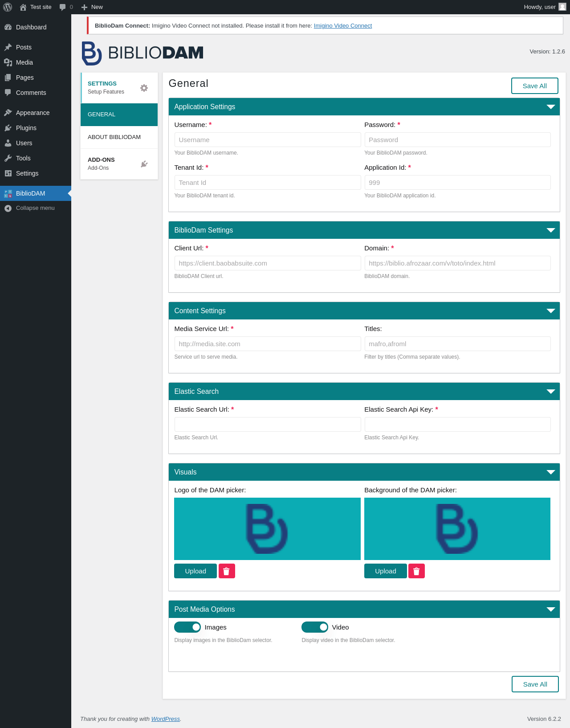Click the Domain input field

coord(457,263)
